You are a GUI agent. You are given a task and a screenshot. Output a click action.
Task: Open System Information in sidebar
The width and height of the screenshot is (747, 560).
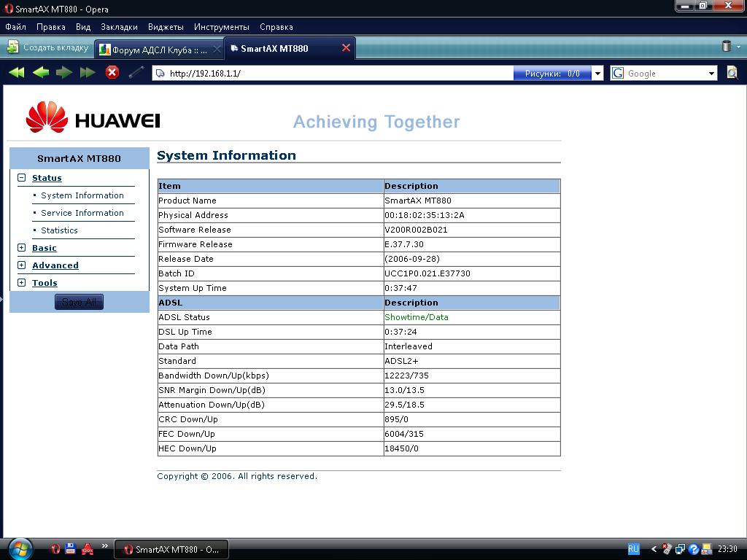(x=82, y=195)
